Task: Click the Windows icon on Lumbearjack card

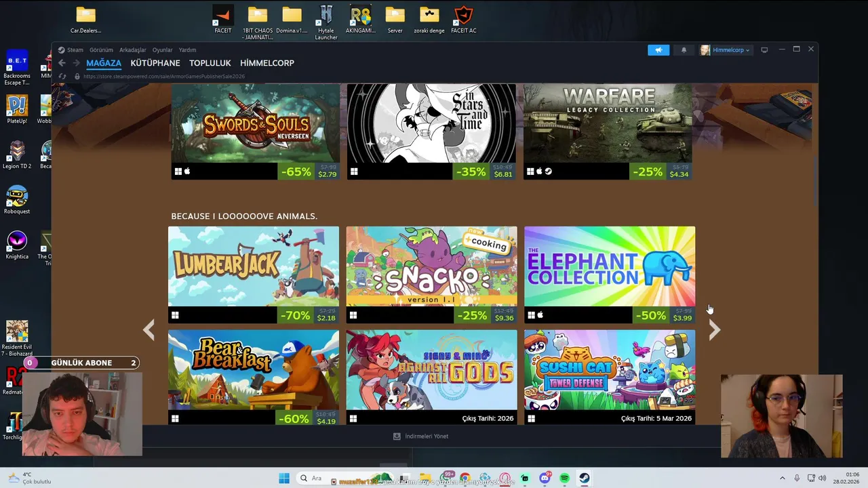Action: (175, 315)
